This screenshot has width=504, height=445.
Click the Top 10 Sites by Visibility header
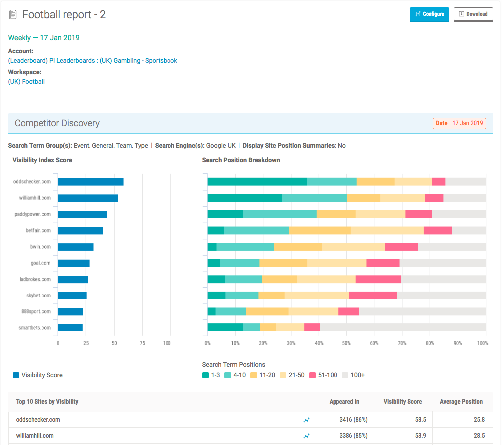tap(47, 402)
